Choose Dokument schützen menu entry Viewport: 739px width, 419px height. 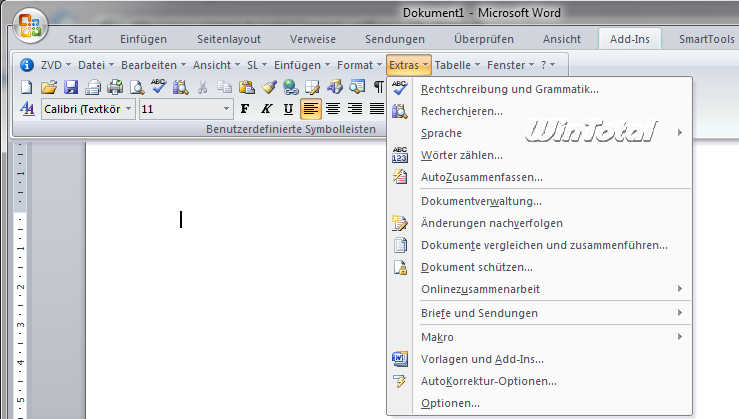pos(539,267)
